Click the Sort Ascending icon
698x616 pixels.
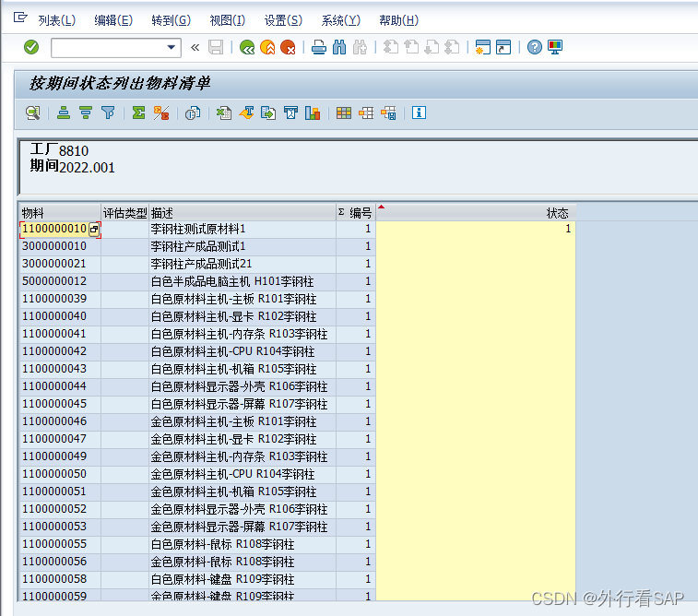(64, 113)
